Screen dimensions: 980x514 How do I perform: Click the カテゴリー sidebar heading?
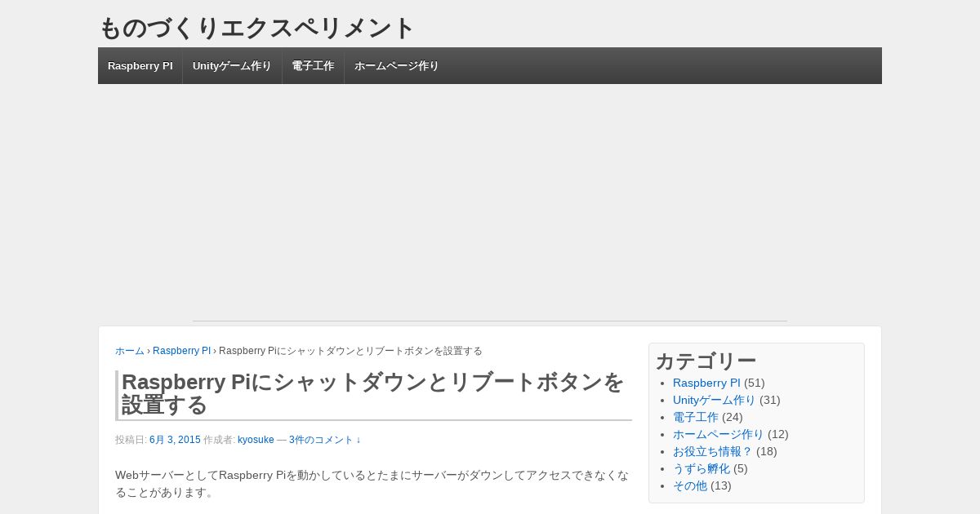706,361
